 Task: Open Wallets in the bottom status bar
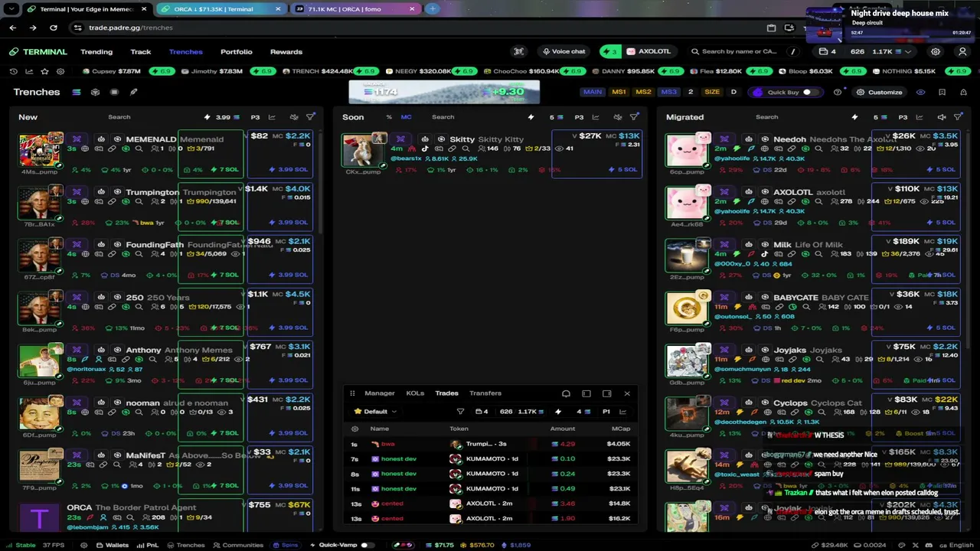[x=112, y=545]
